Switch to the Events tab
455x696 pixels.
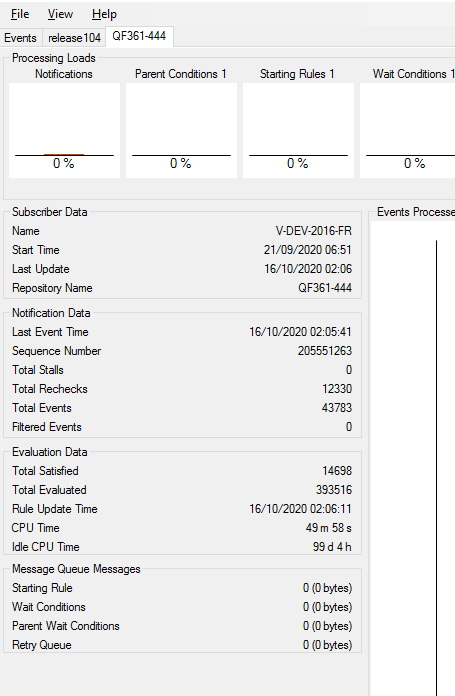coord(20,38)
